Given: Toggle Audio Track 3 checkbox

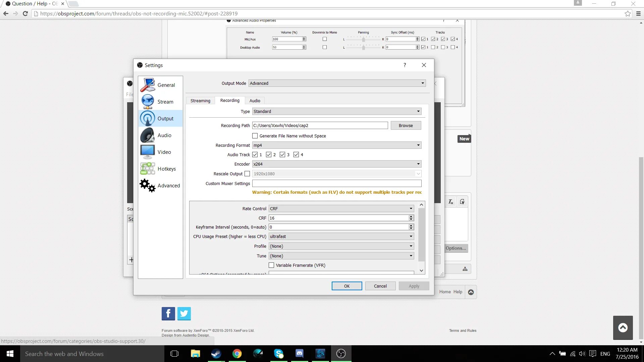Looking at the screenshot, I should 282,154.
